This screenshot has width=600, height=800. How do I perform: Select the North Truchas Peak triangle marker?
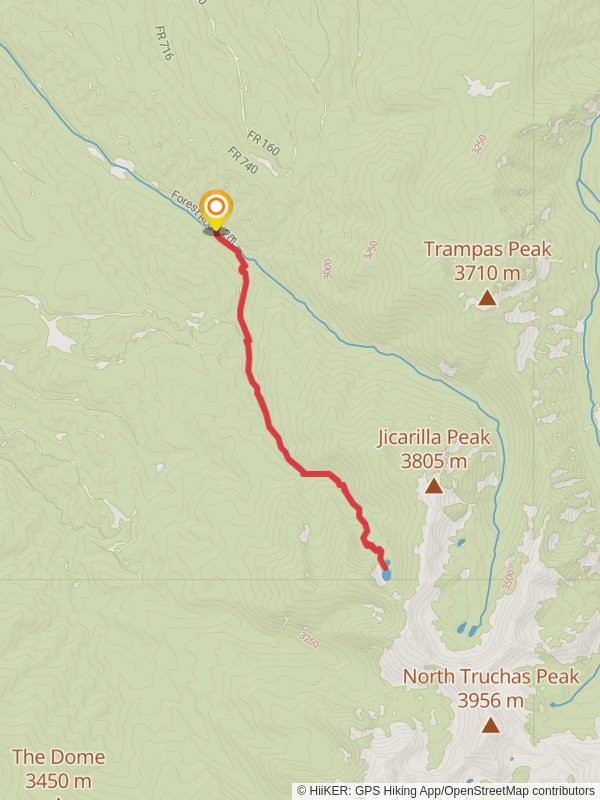(490, 724)
